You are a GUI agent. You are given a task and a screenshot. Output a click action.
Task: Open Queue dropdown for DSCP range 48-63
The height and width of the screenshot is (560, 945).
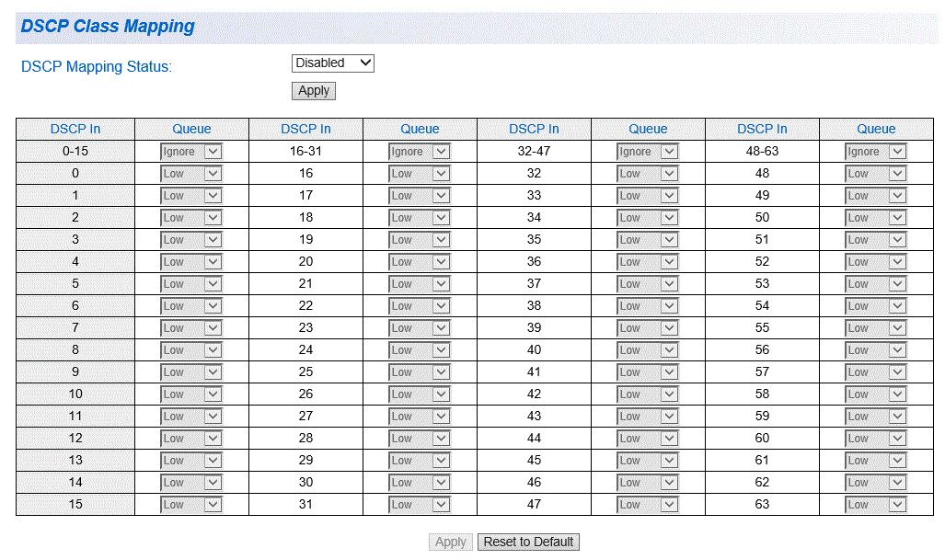(x=876, y=152)
